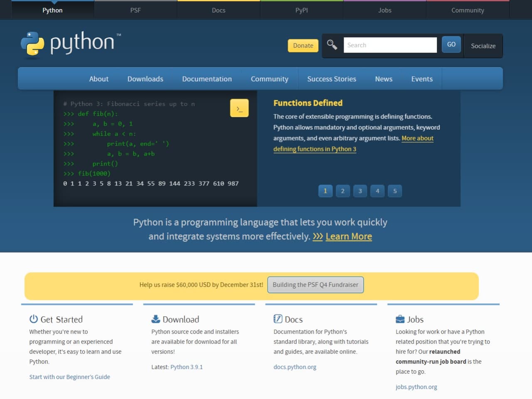532x399 pixels.
Task: Click the Donate button
Action: point(303,46)
